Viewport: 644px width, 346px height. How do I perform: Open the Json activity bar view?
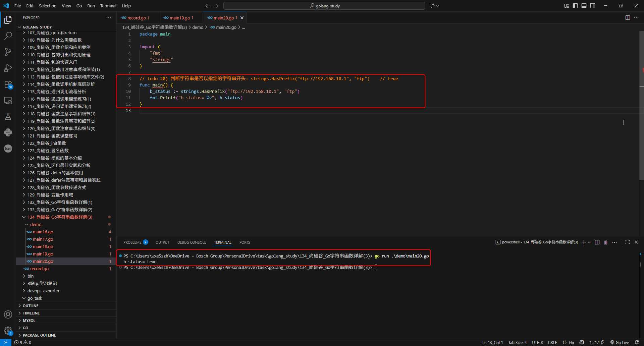pos(8,149)
